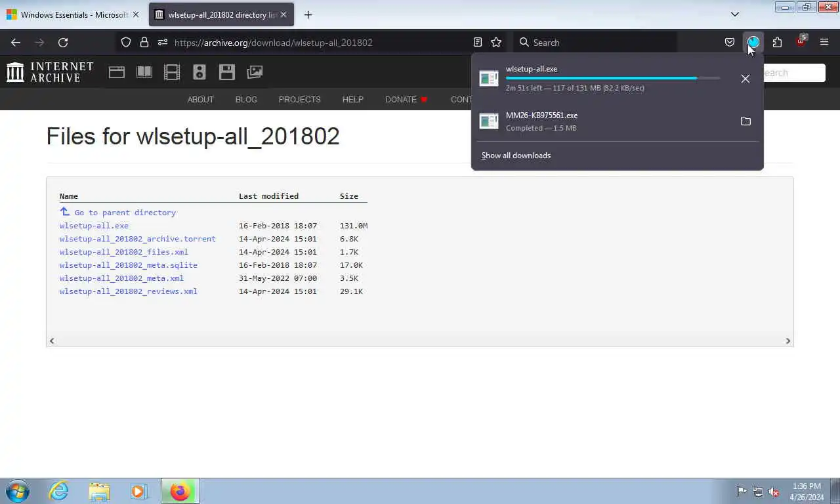Viewport: 840px width, 504px height.
Task: Click the Firefox taskbar button
Action: [x=180, y=491]
